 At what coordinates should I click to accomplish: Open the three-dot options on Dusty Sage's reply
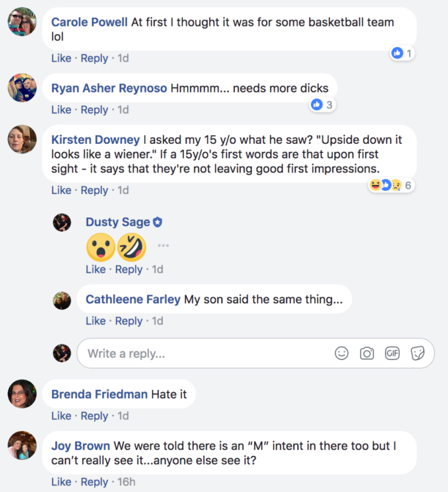coord(163,245)
